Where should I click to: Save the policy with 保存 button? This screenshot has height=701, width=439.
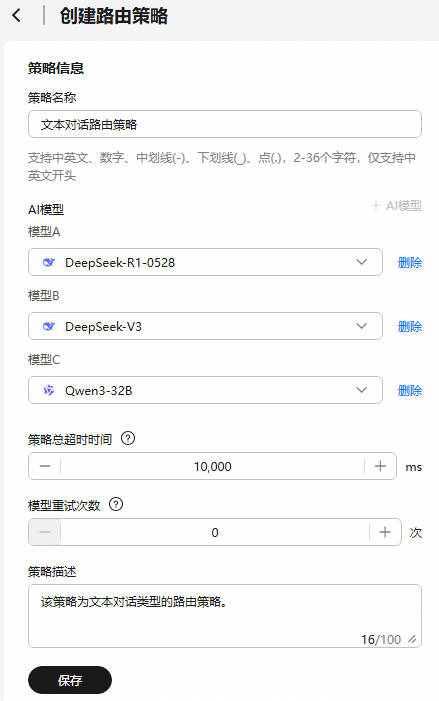(70, 680)
